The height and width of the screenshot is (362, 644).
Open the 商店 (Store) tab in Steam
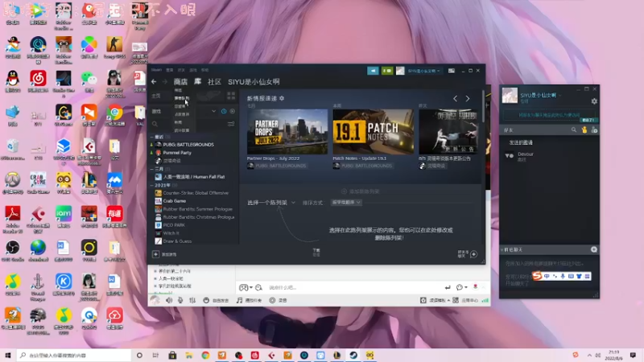pyautogui.click(x=180, y=82)
